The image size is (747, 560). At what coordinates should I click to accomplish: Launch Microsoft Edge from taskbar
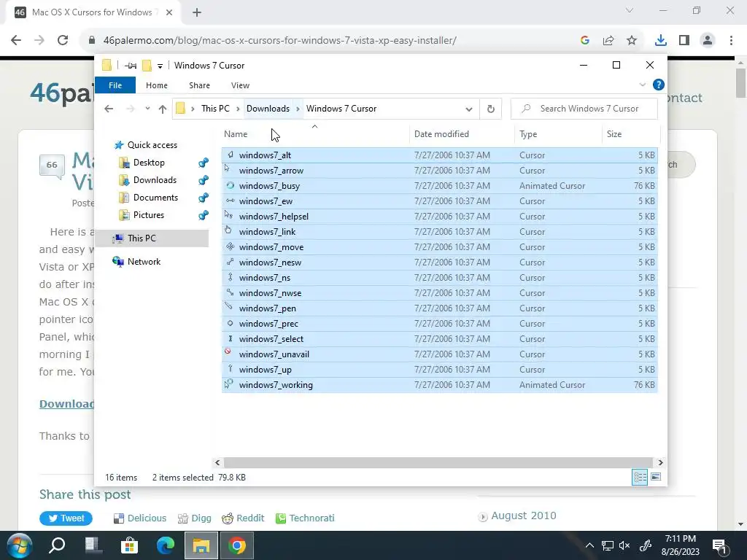point(166,545)
